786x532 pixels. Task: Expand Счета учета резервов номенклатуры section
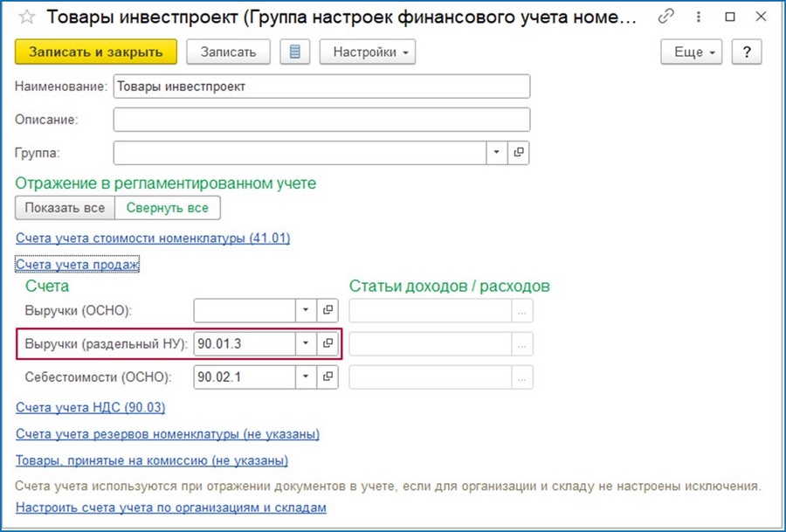point(168,433)
